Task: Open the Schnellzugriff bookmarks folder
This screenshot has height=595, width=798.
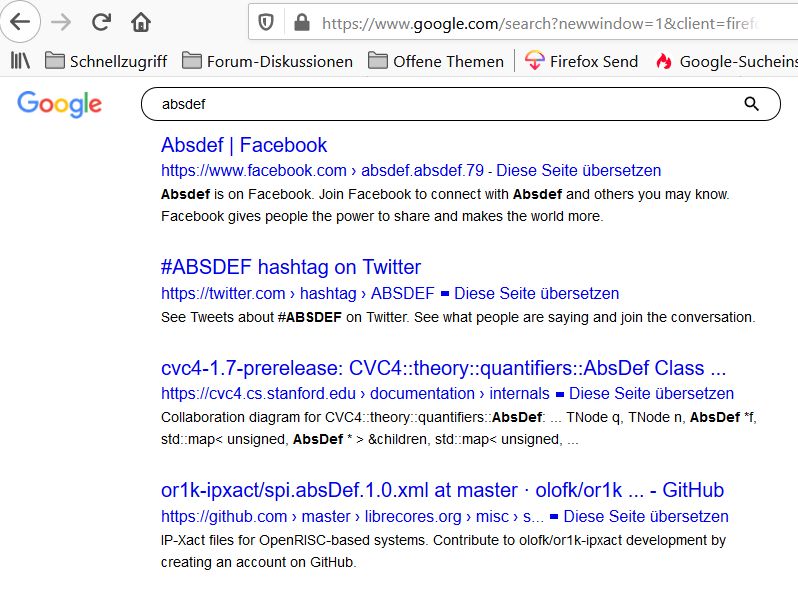Action: click(x=106, y=61)
